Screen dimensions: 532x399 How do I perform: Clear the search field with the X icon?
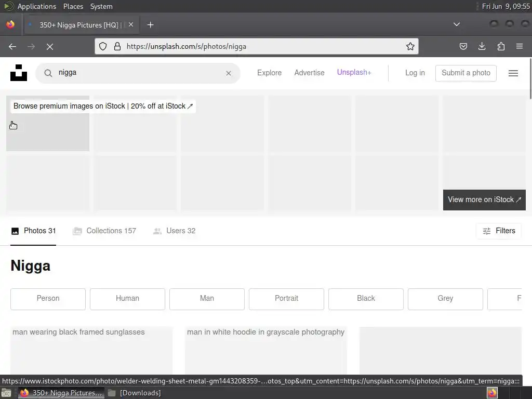tap(229, 73)
